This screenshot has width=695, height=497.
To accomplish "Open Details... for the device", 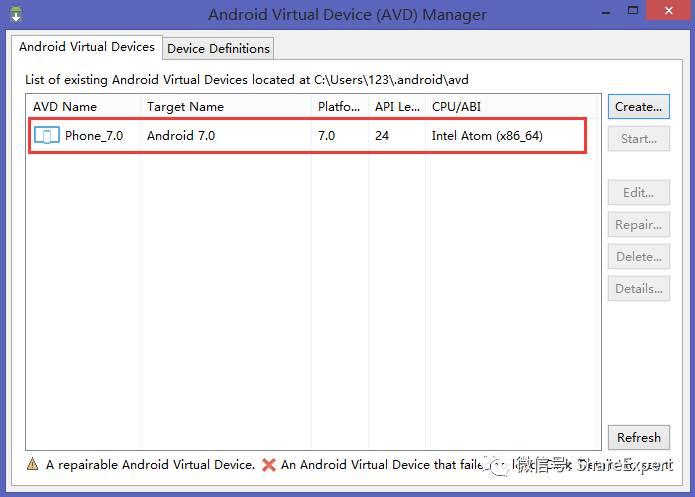I will coord(638,289).
